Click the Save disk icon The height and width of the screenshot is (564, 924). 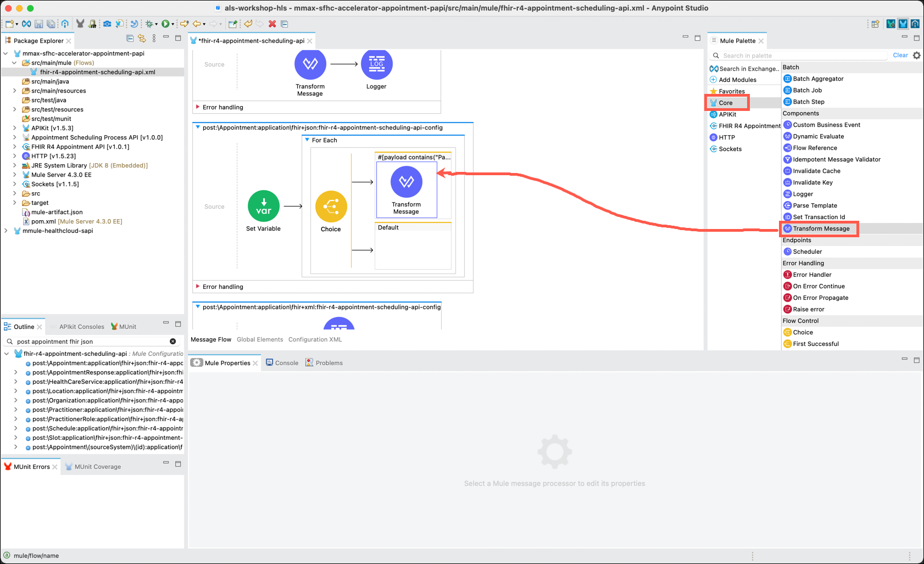pyautogui.click(x=38, y=24)
